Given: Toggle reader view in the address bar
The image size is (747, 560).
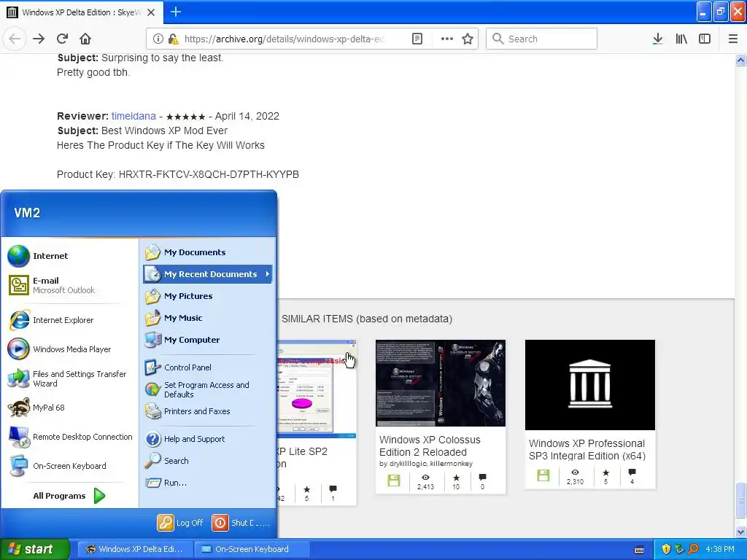Looking at the screenshot, I should pyautogui.click(x=417, y=39).
